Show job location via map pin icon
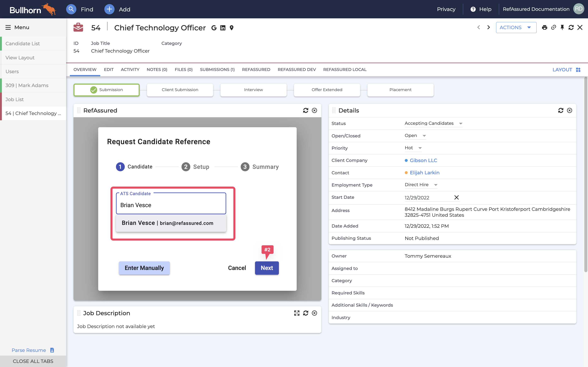 [231, 28]
